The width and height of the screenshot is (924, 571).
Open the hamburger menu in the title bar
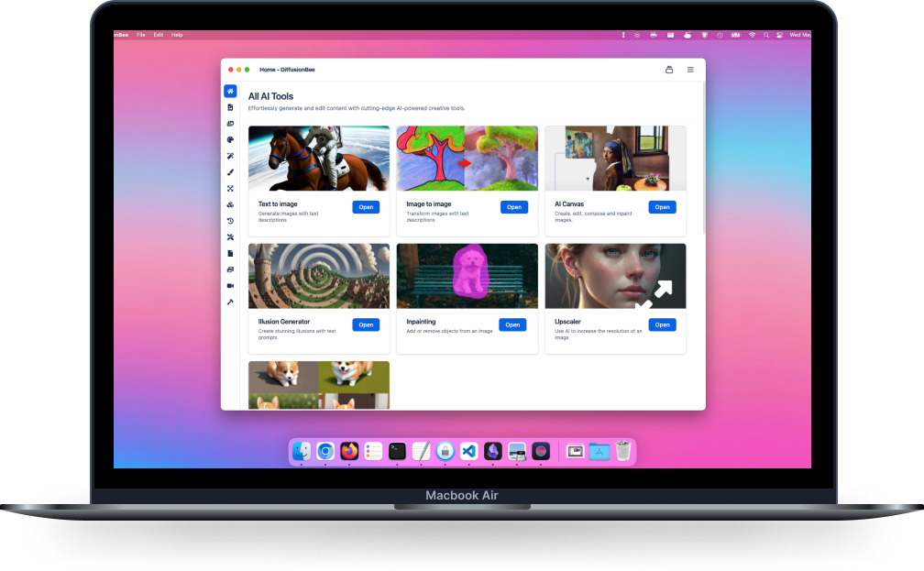tap(690, 70)
